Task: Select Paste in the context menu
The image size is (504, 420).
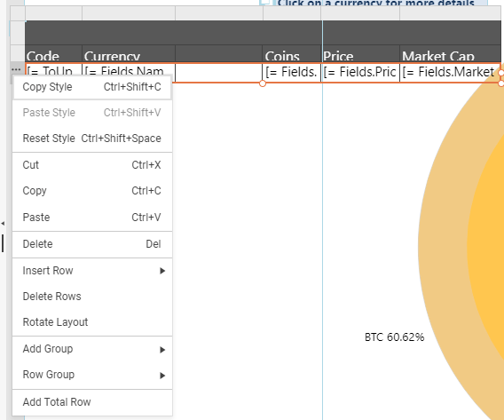Action: pyautogui.click(x=92, y=218)
